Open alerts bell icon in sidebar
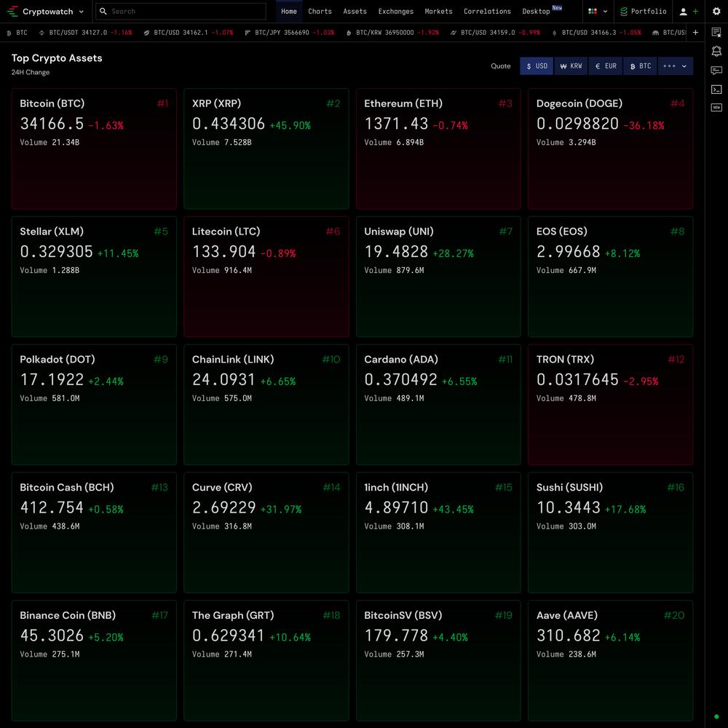 (x=716, y=51)
